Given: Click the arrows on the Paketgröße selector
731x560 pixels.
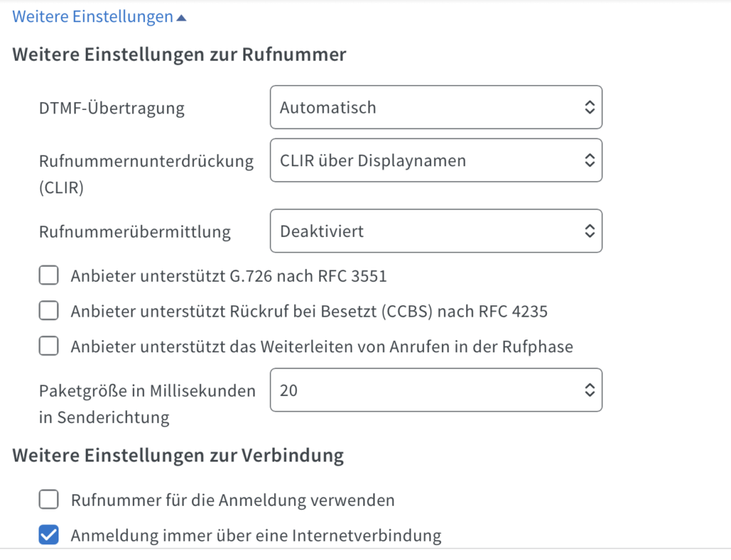Looking at the screenshot, I should (x=589, y=390).
